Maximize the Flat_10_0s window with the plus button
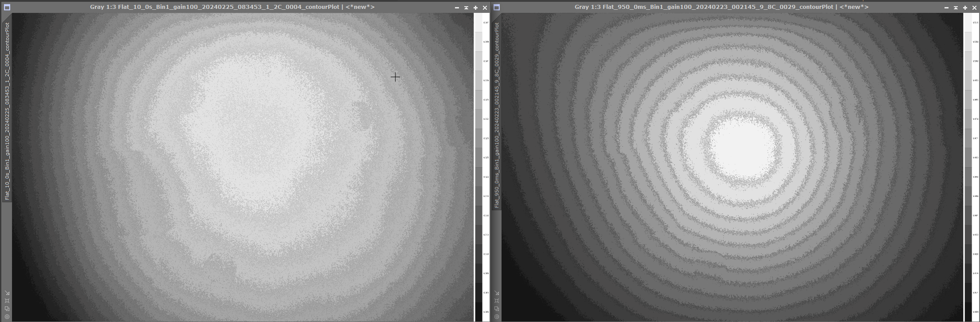The width and height of the screenshot is (980, 322). point(475,8)
